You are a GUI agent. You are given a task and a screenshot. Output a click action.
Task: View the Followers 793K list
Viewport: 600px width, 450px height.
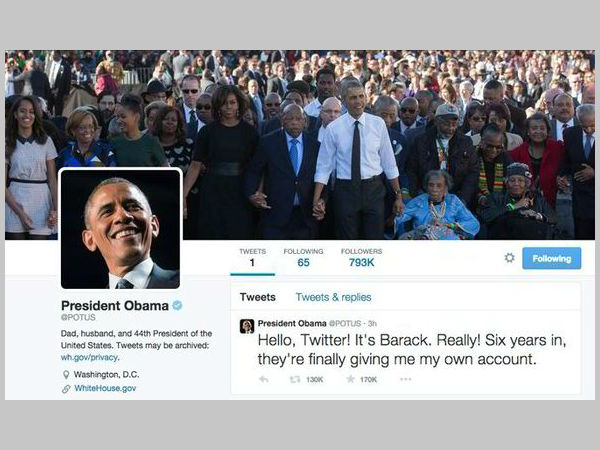[x=362, y=258]
